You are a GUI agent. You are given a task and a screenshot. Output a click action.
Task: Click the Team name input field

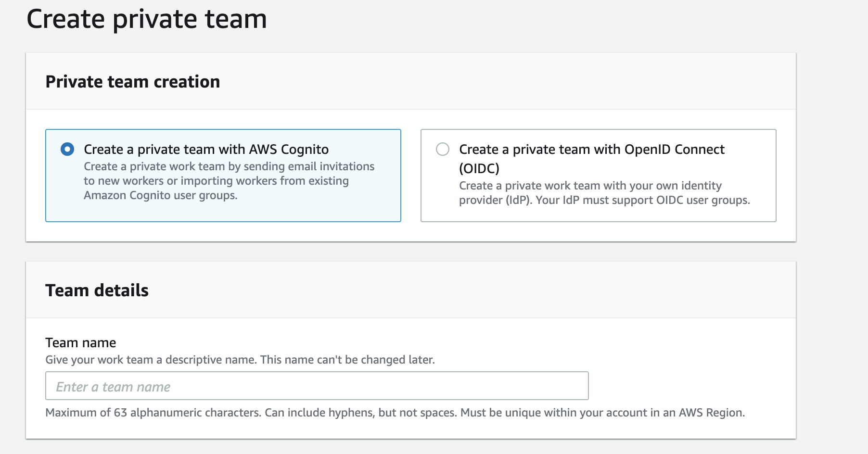tap(317, 386)
